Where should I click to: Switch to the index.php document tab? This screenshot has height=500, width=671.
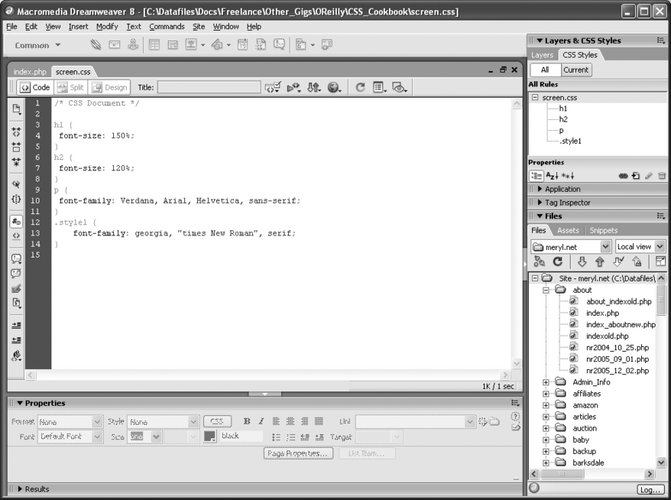pyautogui.click(x=30, y=71)
